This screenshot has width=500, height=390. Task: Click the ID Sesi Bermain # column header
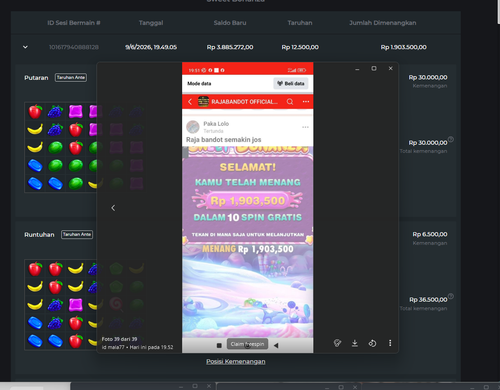click(74, 23)
